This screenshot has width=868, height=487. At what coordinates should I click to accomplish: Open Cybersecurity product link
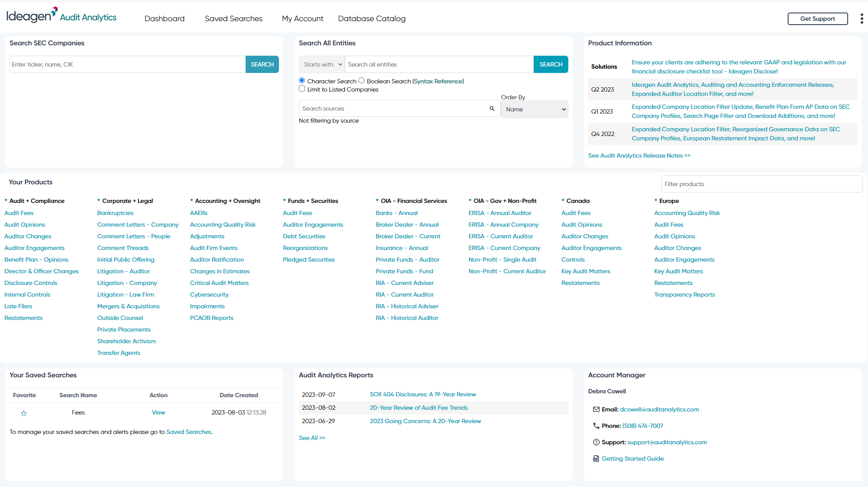(209, 294)
